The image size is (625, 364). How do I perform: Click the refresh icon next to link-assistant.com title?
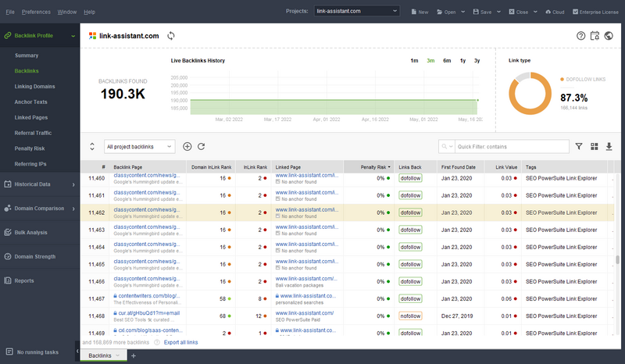coord(171,36)
